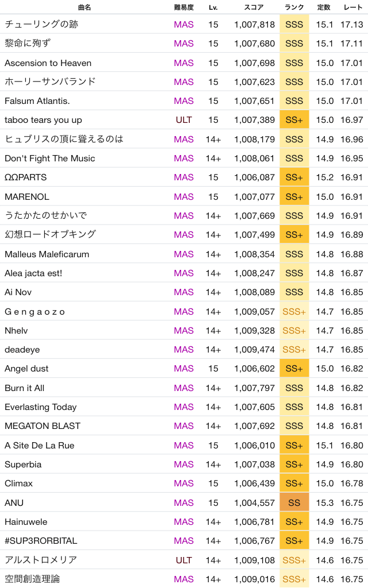Open the song チューリングの跡

pos(41,25)
